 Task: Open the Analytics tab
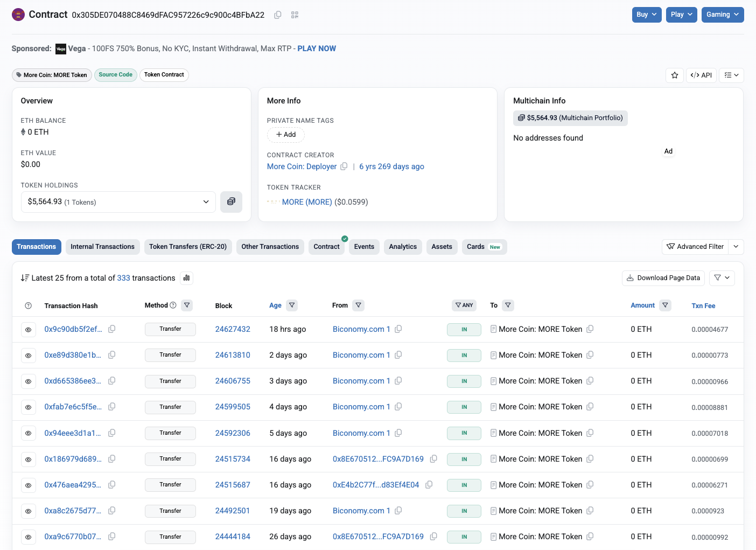[x=403, y=247]
